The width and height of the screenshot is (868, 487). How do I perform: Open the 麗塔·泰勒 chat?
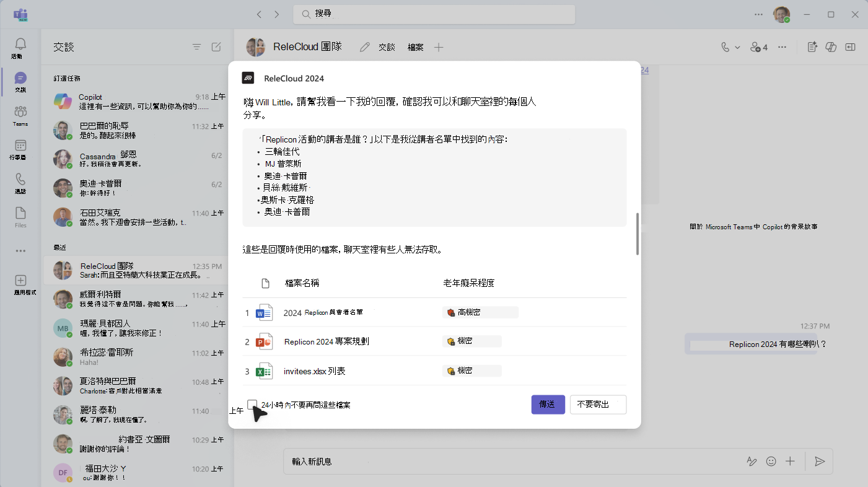138,415
